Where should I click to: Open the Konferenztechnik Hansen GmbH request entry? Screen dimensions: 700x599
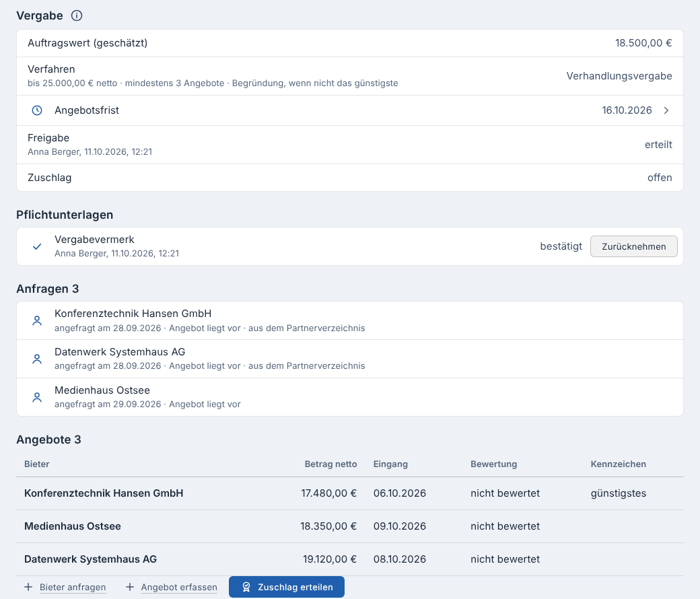[x=350, y=320]
